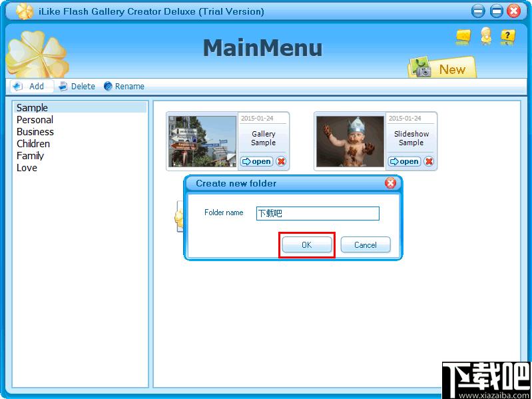Click the Gallery Sample date 2015-01-24
Image resolution: width=532 pixels, height=399 pixels.
[257, 118]
